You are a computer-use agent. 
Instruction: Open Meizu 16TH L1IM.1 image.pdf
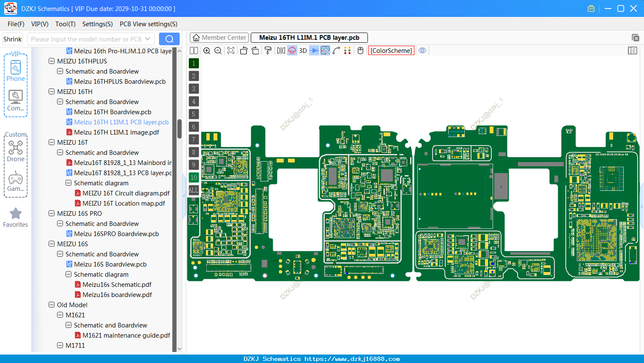tap(117, 132)
